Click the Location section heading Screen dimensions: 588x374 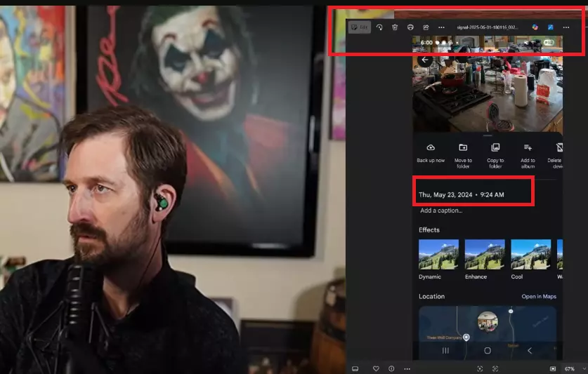[431, 296]
